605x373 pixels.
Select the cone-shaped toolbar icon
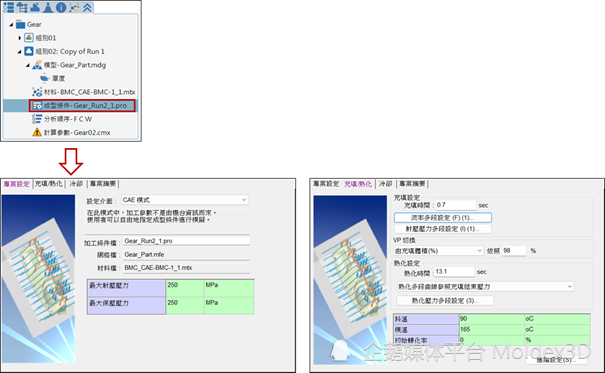click(x=48, y=7)
